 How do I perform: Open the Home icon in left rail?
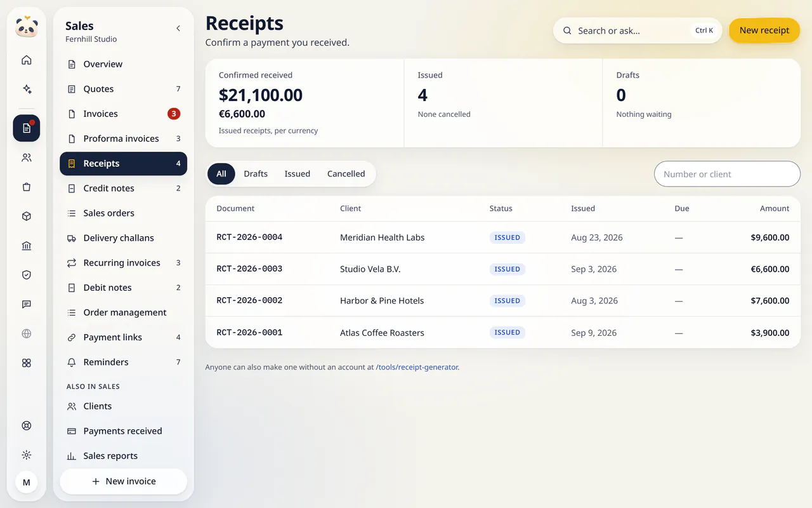point(27,60)
